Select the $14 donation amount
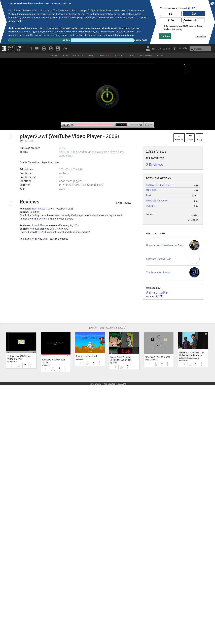 pyautogui.click(x=194, y=14)
